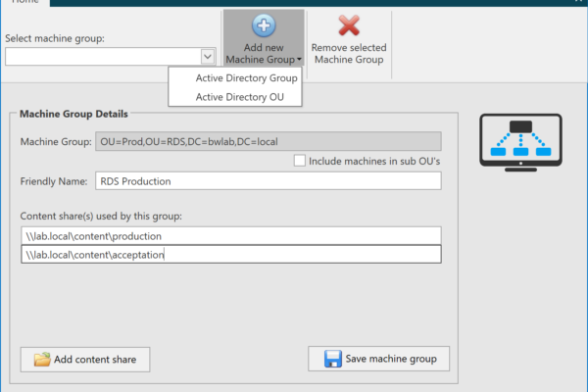Click the folder icon on Add content share
Image resolution: width=588 pixels, height=392 pixels.
click(x=42, y=359)
